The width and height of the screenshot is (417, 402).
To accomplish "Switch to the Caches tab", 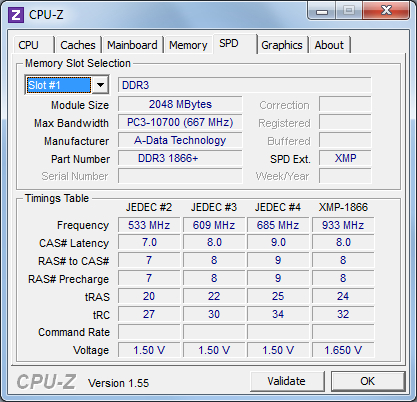I will (x=78, y=45).
